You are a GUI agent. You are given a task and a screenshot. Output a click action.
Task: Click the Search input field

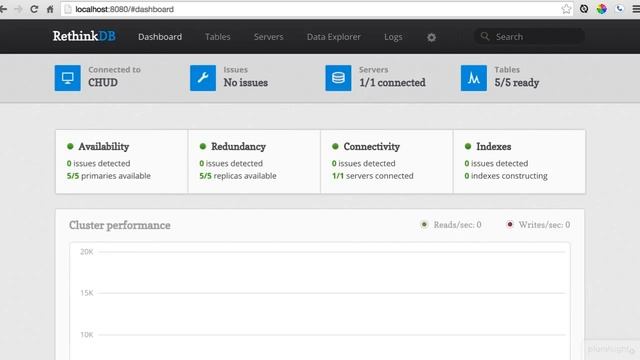click(529, 36)
